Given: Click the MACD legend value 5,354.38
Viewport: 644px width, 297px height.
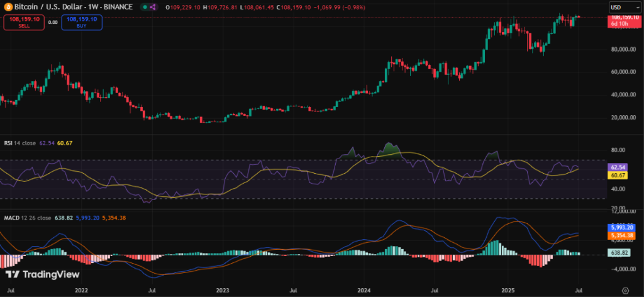Looking at the screenshot, I should click(x=113, y=218).
